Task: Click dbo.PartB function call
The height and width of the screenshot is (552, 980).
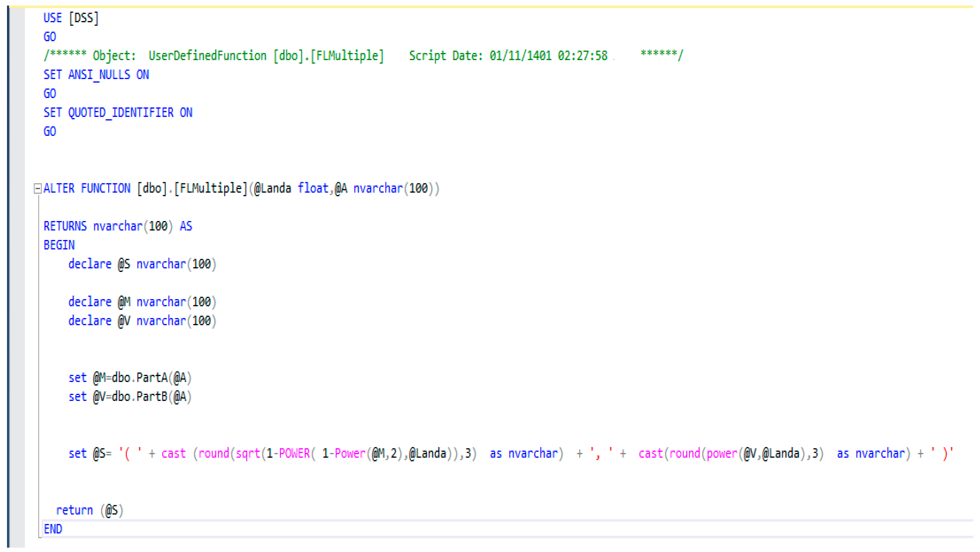Action: (139, 397)
